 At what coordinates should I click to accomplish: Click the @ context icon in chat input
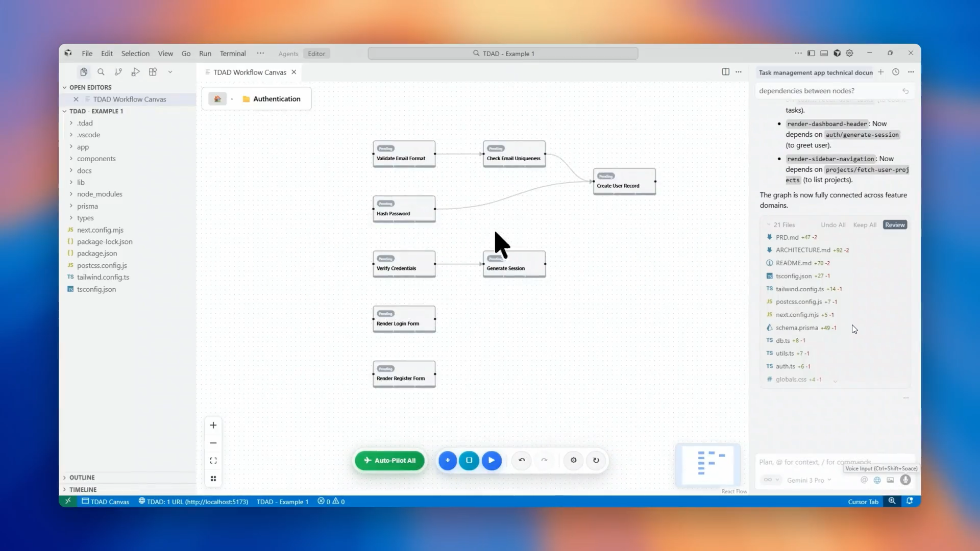point(864,480)
